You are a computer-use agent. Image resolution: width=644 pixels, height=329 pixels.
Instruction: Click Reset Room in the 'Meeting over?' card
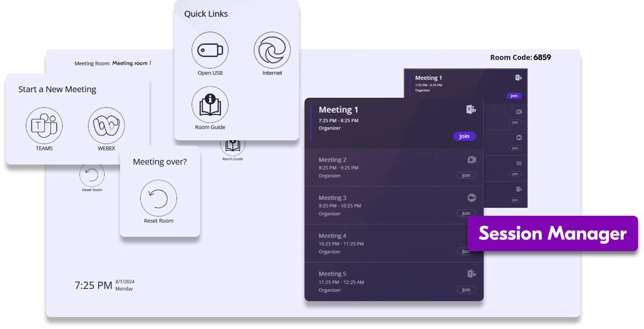click(x=158, y=198)
